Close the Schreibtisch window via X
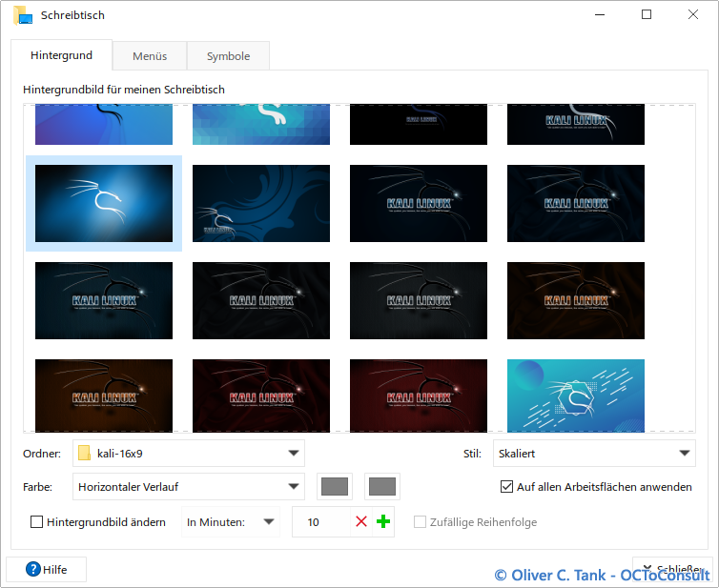Image resolution: width=719 pixels, height=588 pixels. point(693,14)
